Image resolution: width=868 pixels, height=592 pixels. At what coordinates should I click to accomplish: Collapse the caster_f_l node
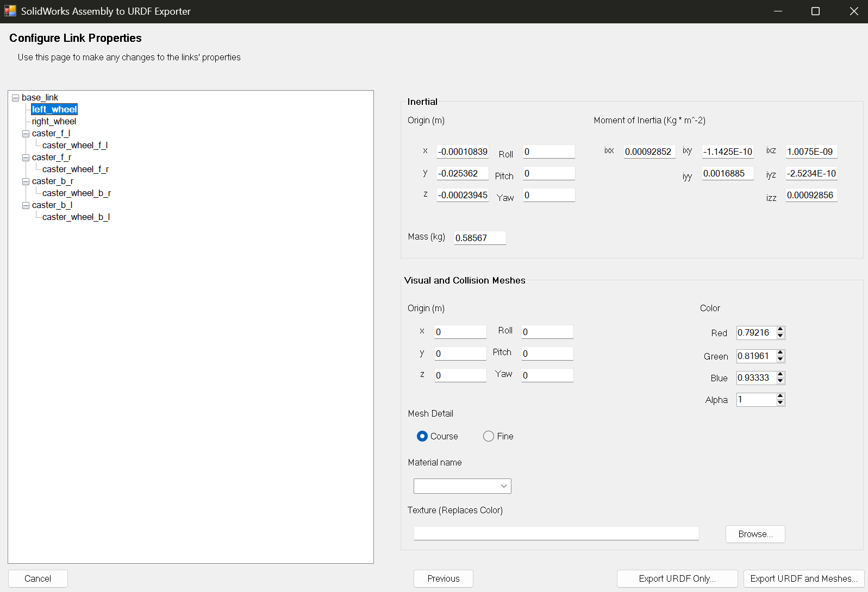26,134
